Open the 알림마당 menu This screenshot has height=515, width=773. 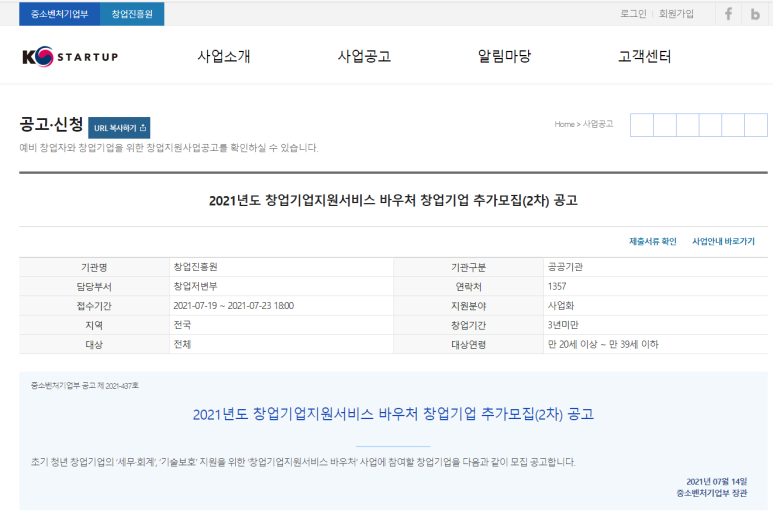(504, 56)
